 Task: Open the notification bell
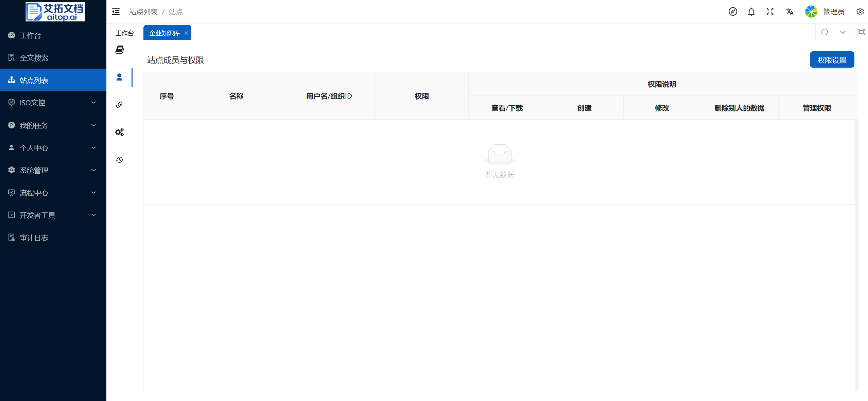(x=751, y=12)
